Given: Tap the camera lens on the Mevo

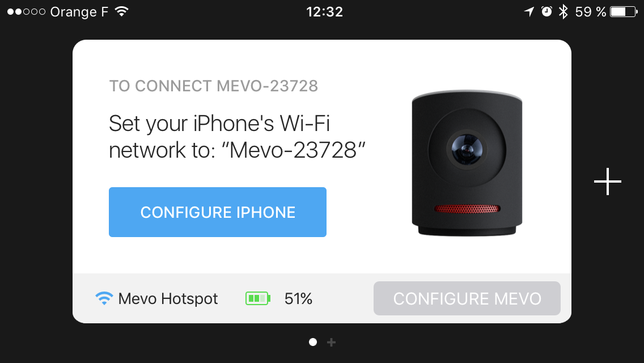Looking at the screenshot, I should (467, 149).
